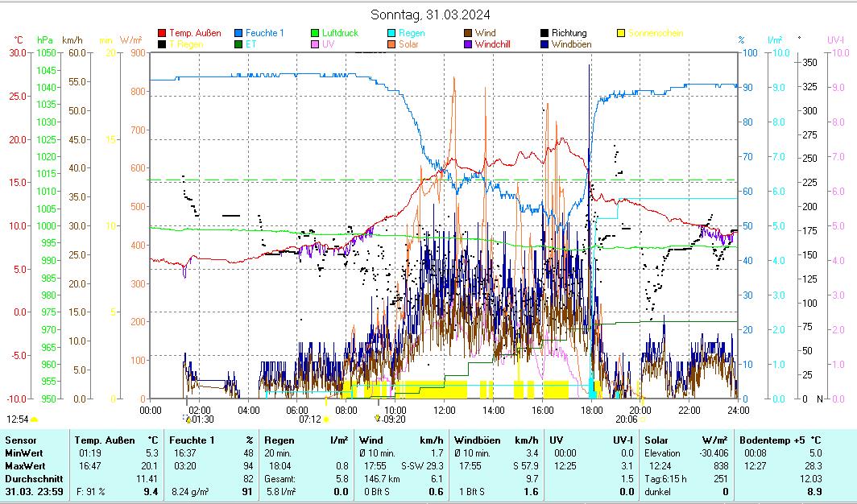The height and width of the screenshot is (504, 857).
Task: Click the 'Gesamt:' rain total label
Action: (x=279, y=479)
